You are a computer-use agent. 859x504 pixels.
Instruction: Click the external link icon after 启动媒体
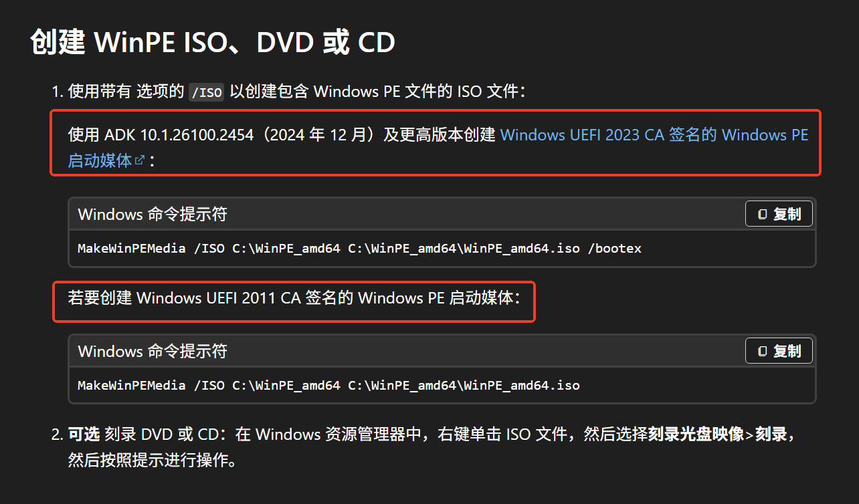click(140, 160)
